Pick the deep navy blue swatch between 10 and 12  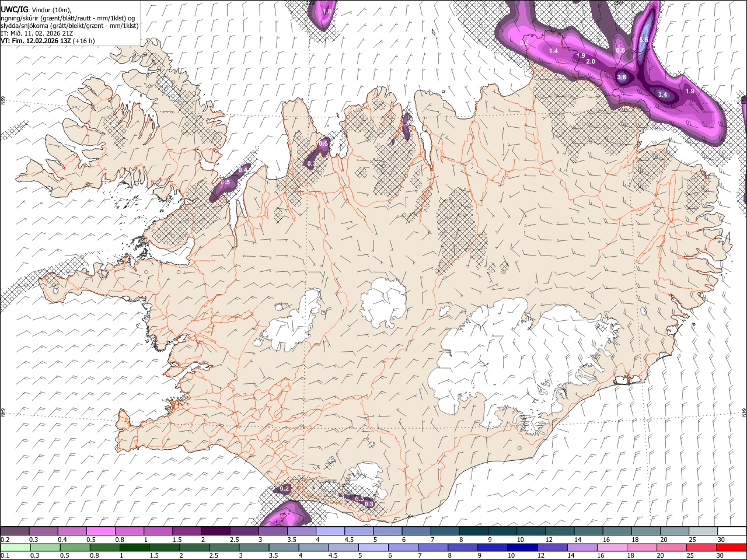tap(522, 547)
